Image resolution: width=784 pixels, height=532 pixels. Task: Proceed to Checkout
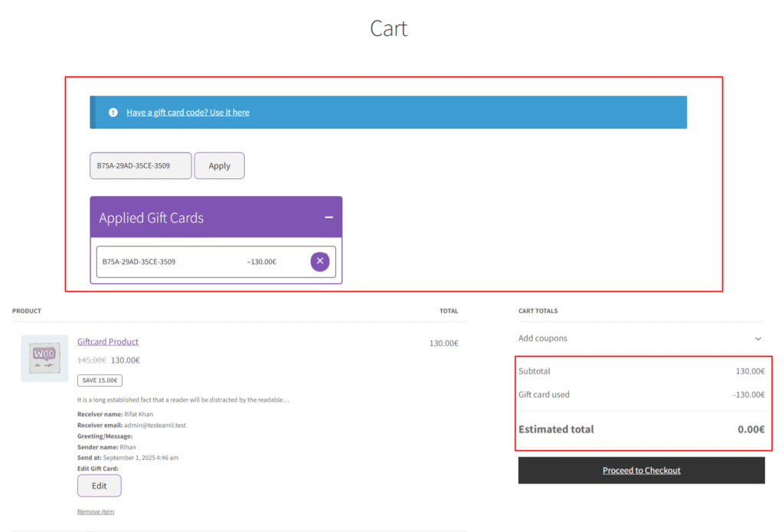tap(641, 470)
